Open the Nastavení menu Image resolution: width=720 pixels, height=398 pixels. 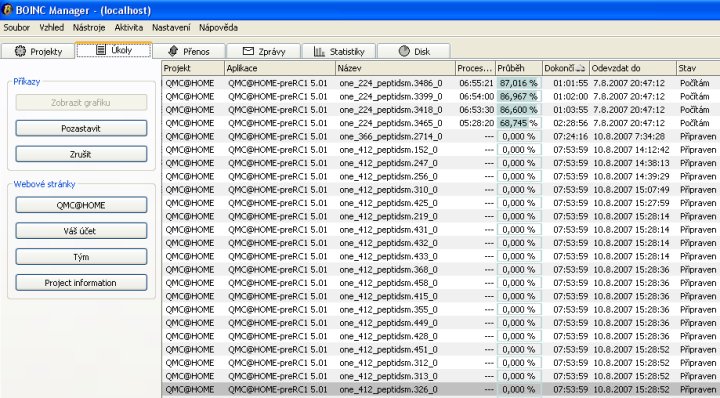pyautogui.click(x=171, y=28)
